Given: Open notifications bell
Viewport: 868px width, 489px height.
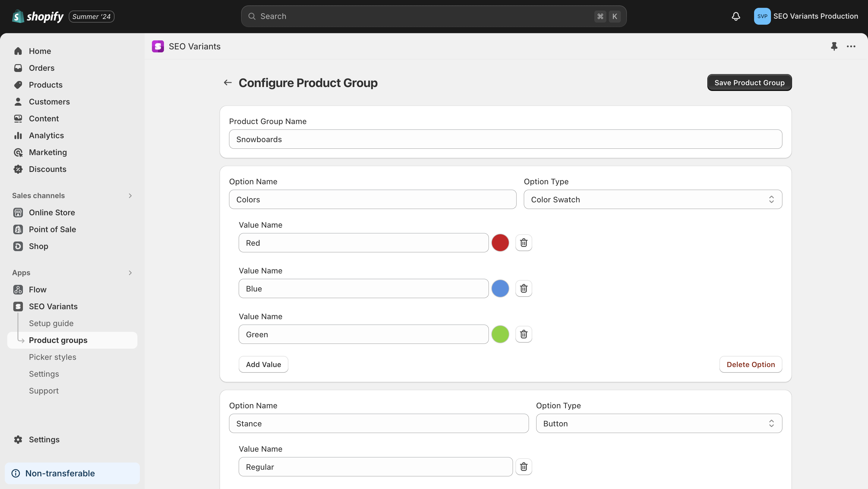Looking at the screenshot, I should click(x=736, y=16).
